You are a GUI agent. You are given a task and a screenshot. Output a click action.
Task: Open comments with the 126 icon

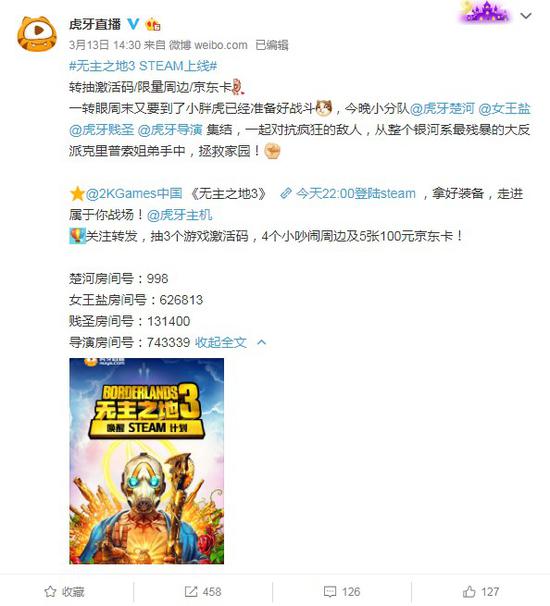coord(341,591)
